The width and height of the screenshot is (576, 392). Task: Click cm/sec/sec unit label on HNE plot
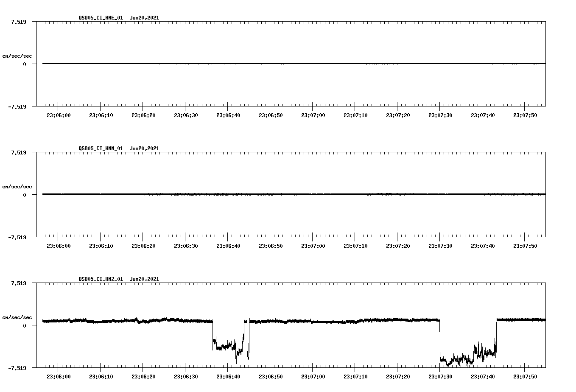point(17,56)
